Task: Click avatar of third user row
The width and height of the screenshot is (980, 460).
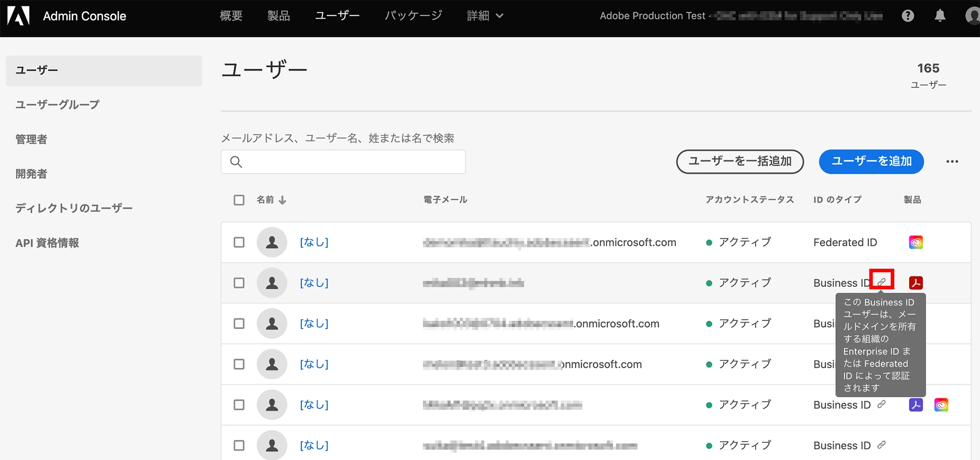Action: click(272, 324)
